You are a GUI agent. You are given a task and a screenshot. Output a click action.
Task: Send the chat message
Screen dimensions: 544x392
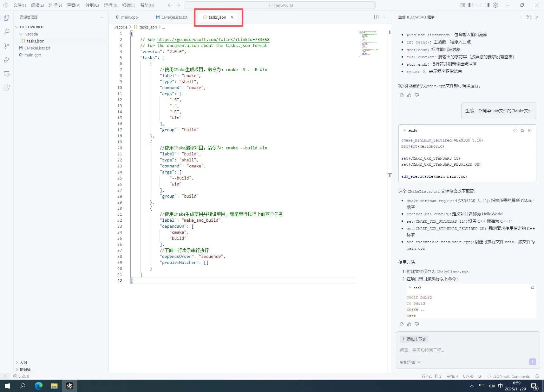533,362
